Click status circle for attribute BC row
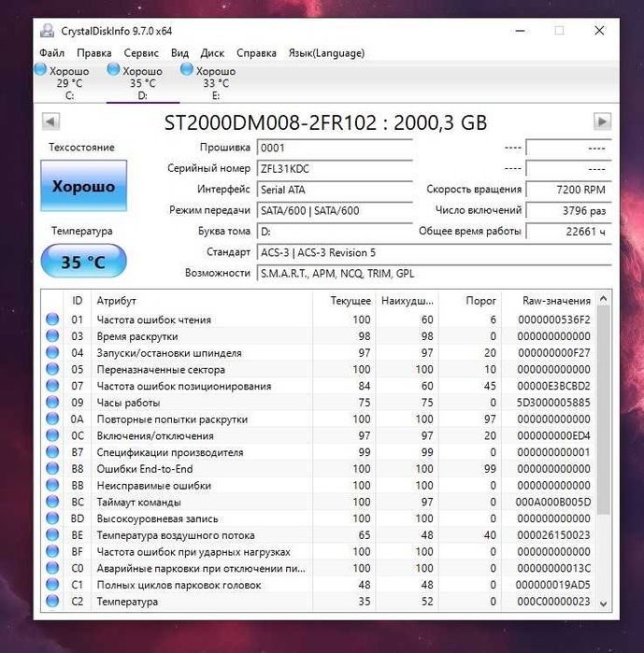This screenshot has width=644, height=653. 52,502
